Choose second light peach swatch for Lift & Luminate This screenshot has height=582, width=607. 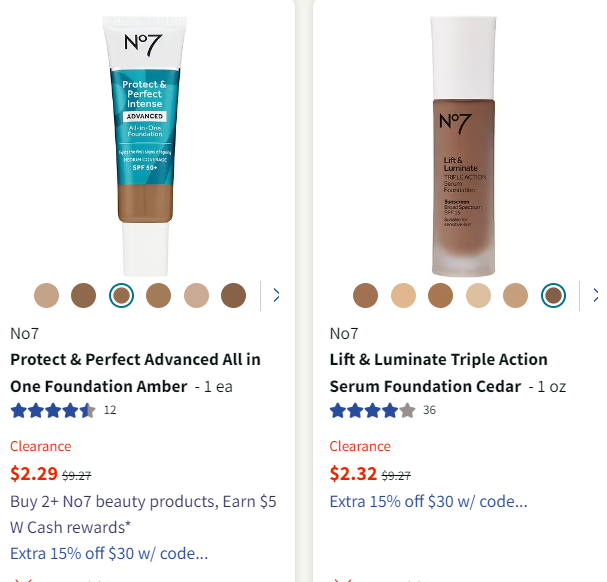403,295
